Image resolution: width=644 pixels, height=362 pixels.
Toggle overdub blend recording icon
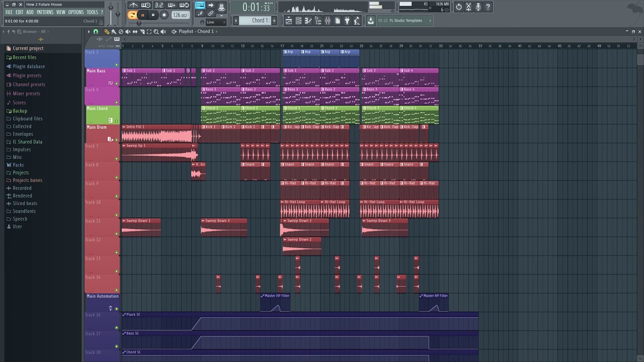click(x=172, y=5)
